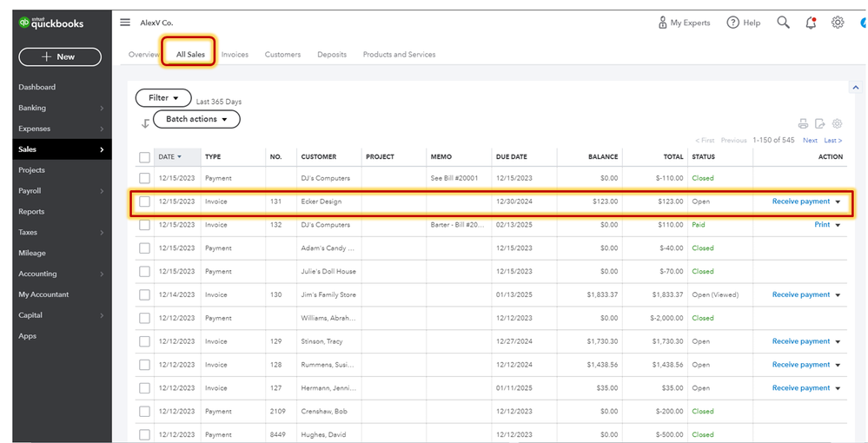
Task: Check the Crenshaw, Bob payment row
Action: 144,411
